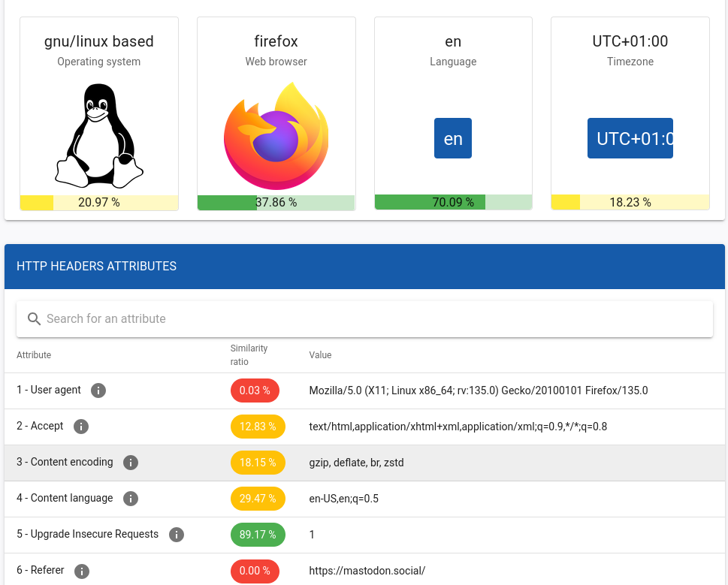Click the 20.97 % operating system bar
The height and width of the screenshot is (585, 728).
point(99,202)
